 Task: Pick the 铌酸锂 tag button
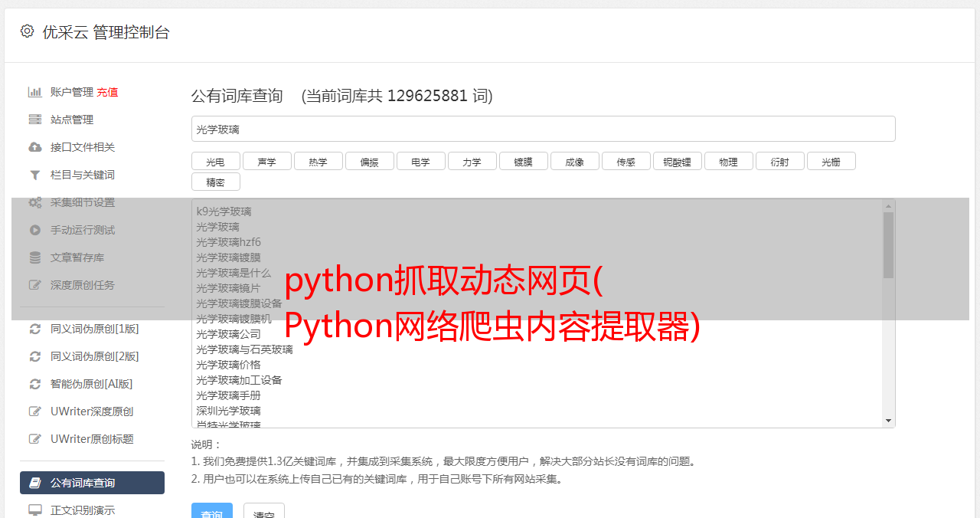point(677,162)
